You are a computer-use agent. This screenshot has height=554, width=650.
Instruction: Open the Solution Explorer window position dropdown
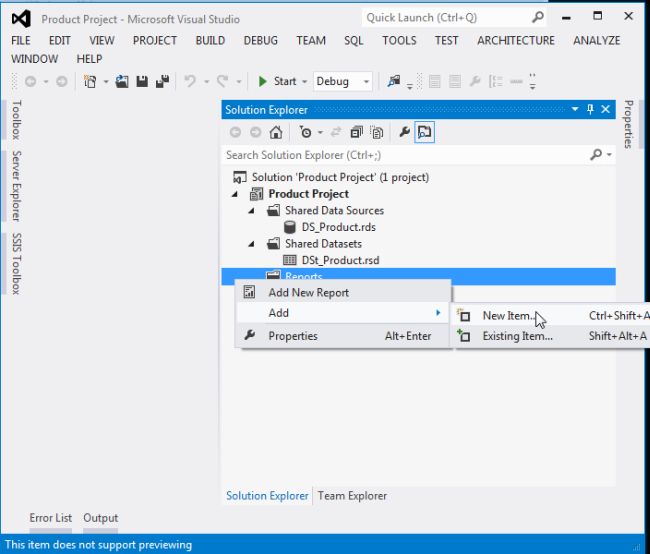pyautogui.click(x=575, y=109)
